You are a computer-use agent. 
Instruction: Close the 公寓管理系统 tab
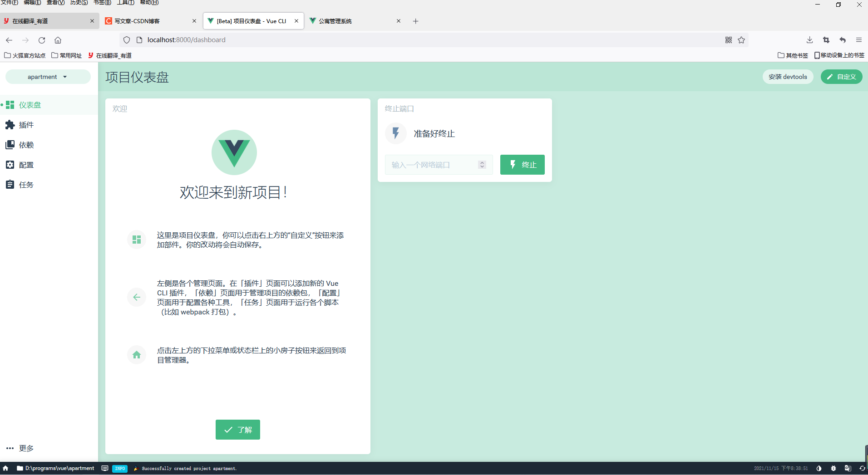399,21
